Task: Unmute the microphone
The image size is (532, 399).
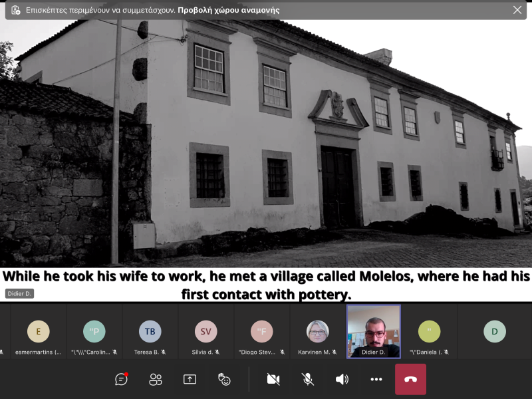Action: point(307,379)
